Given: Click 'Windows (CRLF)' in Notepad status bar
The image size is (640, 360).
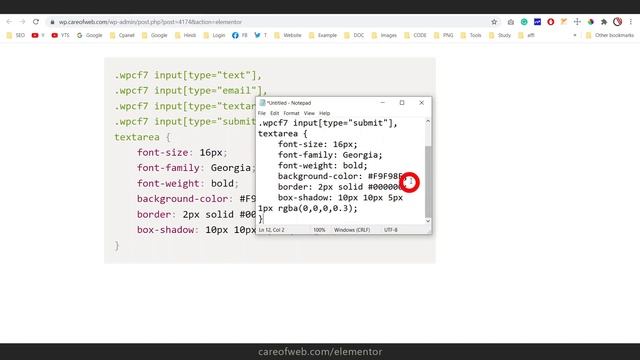Looking at the screenshot, I should (352, 230).
